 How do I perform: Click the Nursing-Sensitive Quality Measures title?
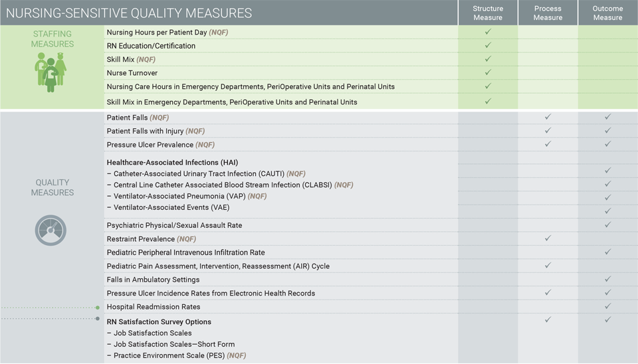[129, 13]
